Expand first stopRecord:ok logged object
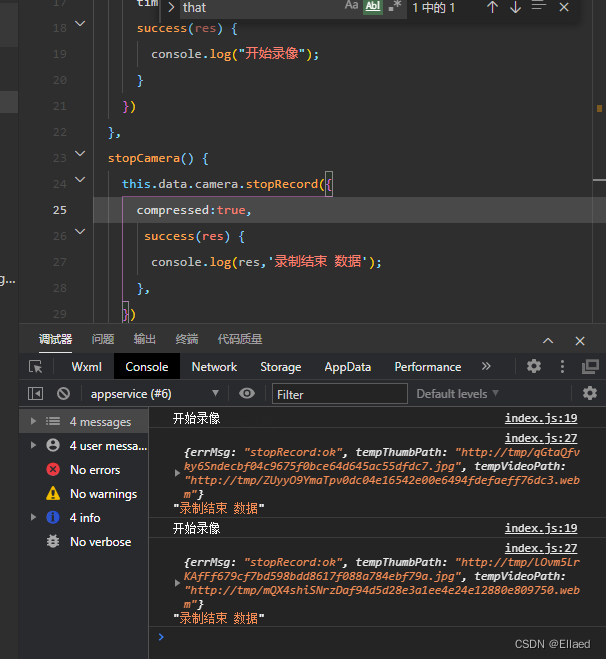This screenshot has height=659, width=606. [x=177, y=473]
